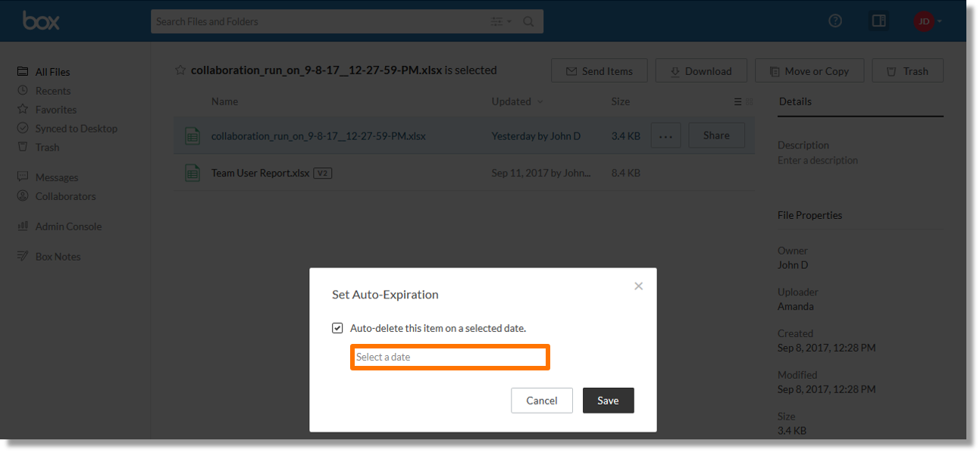This screenshot has height=453, width=980.
Task: Click the Download button
Action: [701, 70]
